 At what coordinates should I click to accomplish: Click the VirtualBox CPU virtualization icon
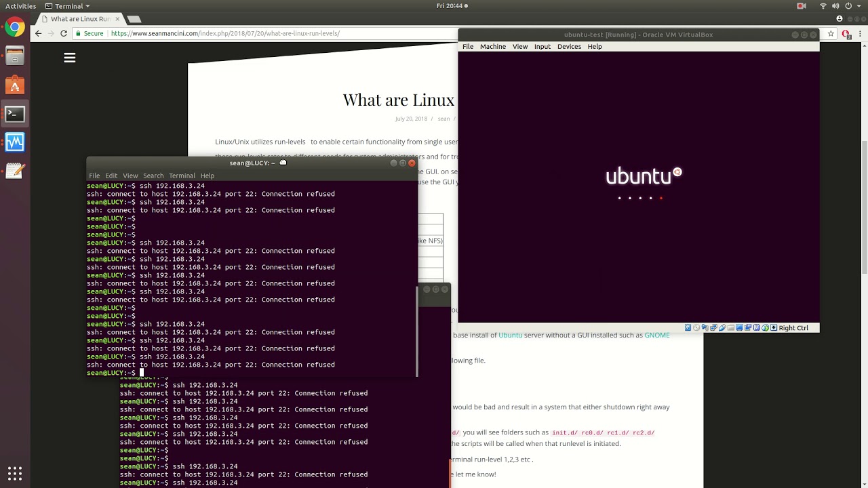(x=757, y=327)
